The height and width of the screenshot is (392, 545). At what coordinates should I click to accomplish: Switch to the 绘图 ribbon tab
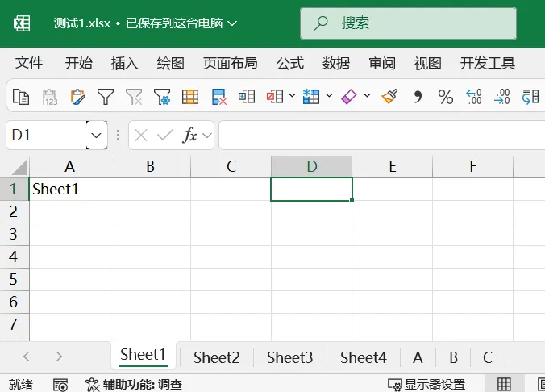tap(170, 63)
